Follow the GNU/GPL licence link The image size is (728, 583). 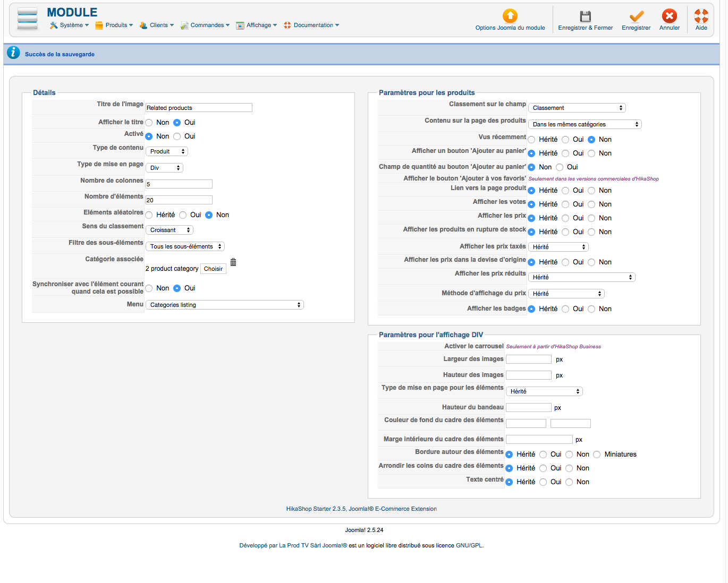pos(469,545)
